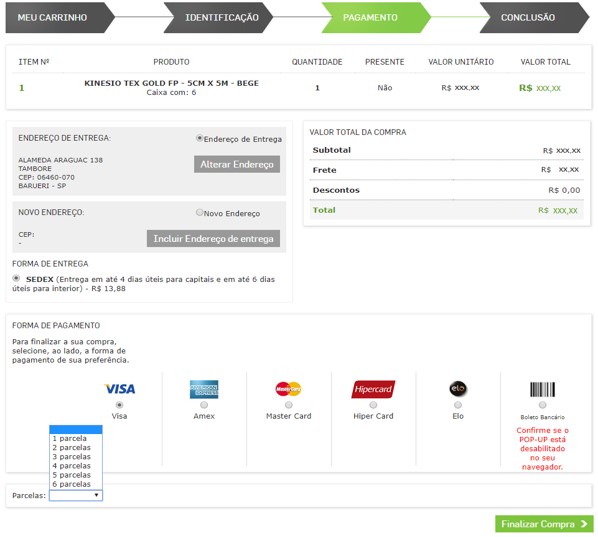Click the Subtotal row label
This screenshot has width=598, height=537.
coord(332,150)
